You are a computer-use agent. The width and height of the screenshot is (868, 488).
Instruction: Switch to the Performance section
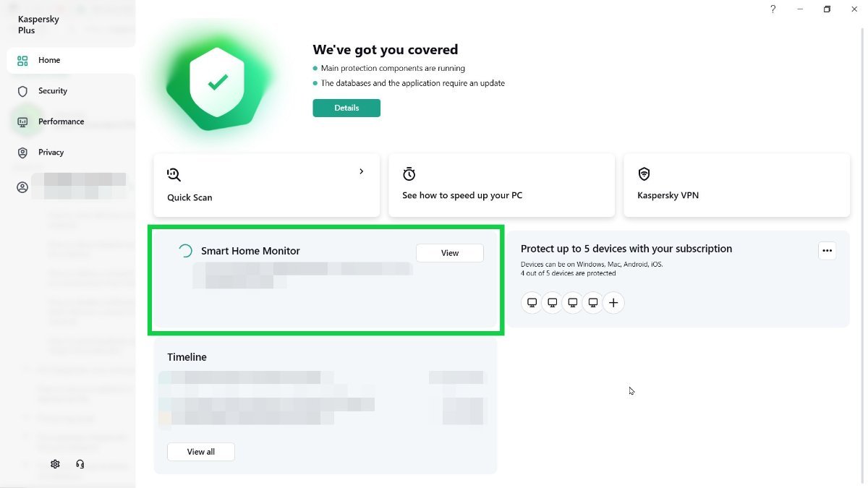pyautogui.click(x=61, y=121)
